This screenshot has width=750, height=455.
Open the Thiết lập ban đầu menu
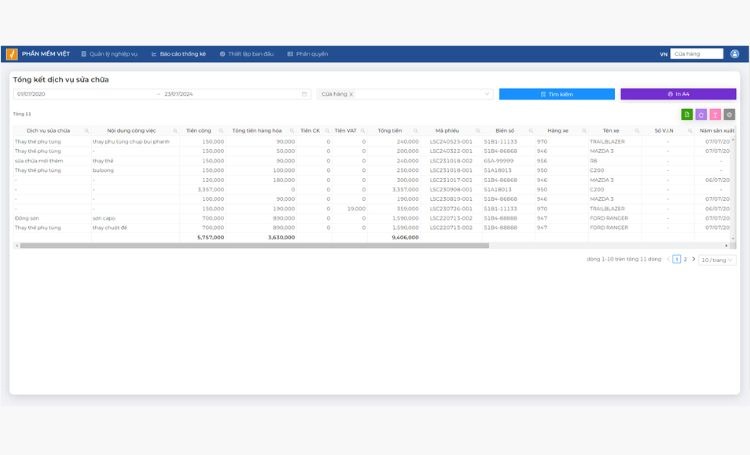point(246,54)
